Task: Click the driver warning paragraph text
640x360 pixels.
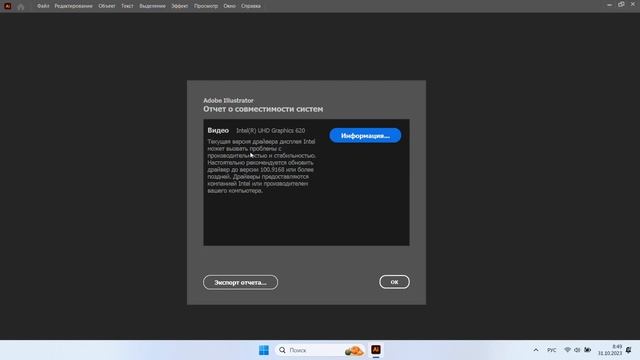Action: point(261,166)
